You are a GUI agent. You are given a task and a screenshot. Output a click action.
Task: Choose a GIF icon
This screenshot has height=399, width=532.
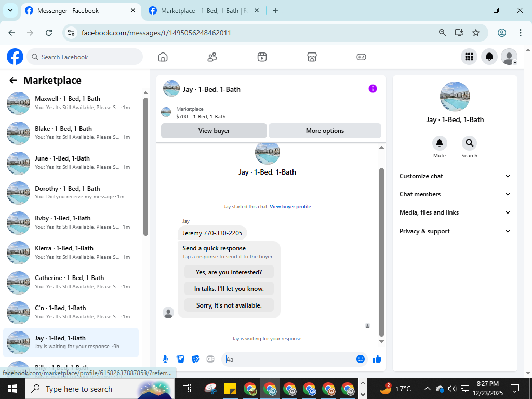210,359
